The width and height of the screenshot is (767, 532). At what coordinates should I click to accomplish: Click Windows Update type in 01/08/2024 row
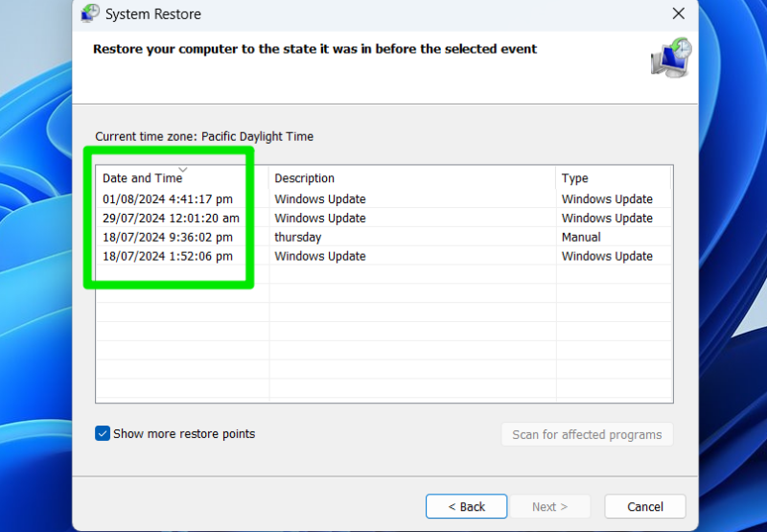[607, 199]
